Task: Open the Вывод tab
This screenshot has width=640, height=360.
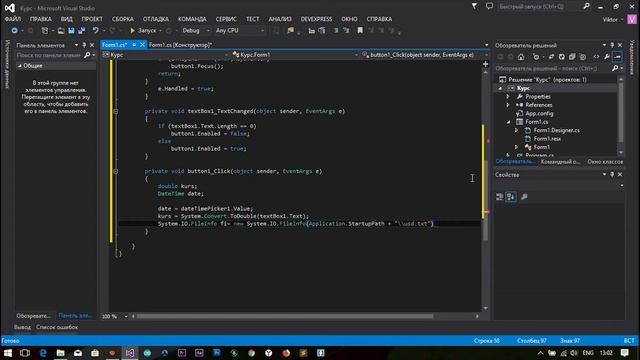Action: [x=22, y=327]
